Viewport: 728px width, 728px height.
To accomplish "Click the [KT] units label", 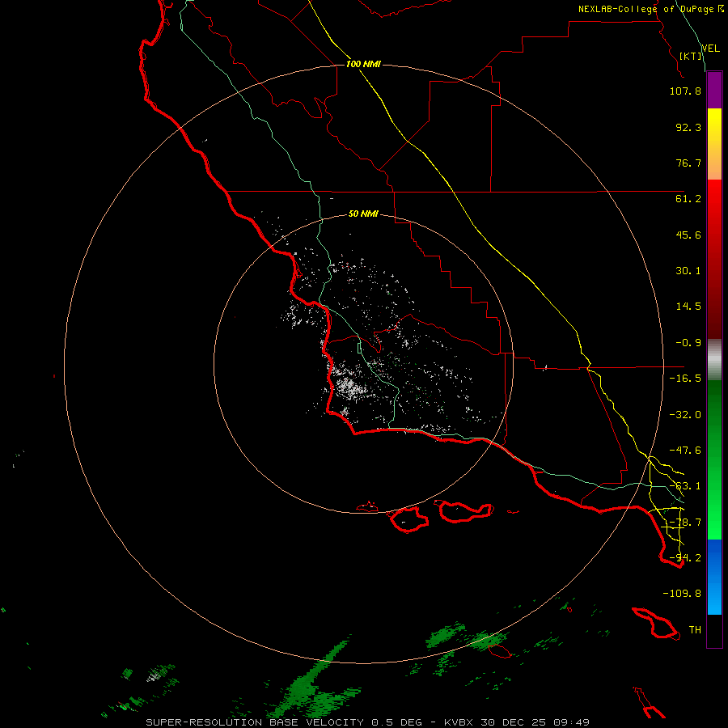I will coord(690,56).
